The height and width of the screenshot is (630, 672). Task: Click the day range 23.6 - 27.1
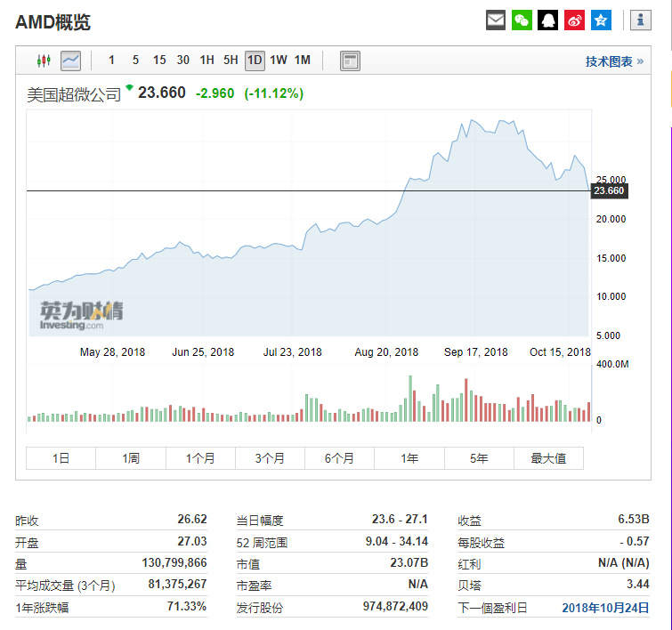pos(400,519)
